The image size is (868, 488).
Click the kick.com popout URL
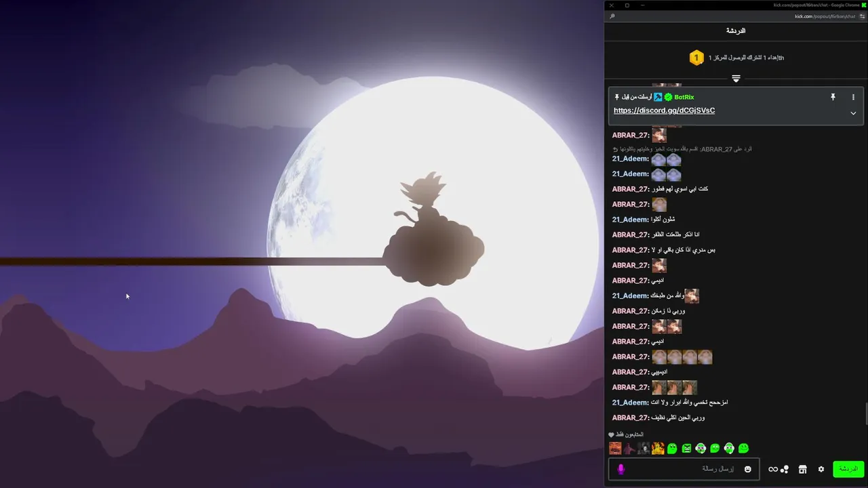pyautogui.click(x=826, y=16)
